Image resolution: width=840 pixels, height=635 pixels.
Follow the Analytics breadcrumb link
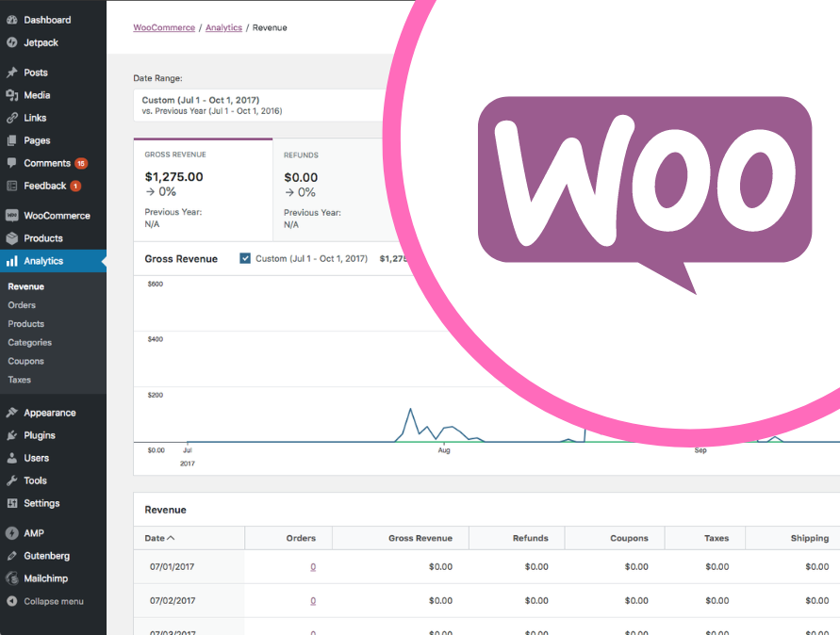pyautogui.click(x=224, y=27)
